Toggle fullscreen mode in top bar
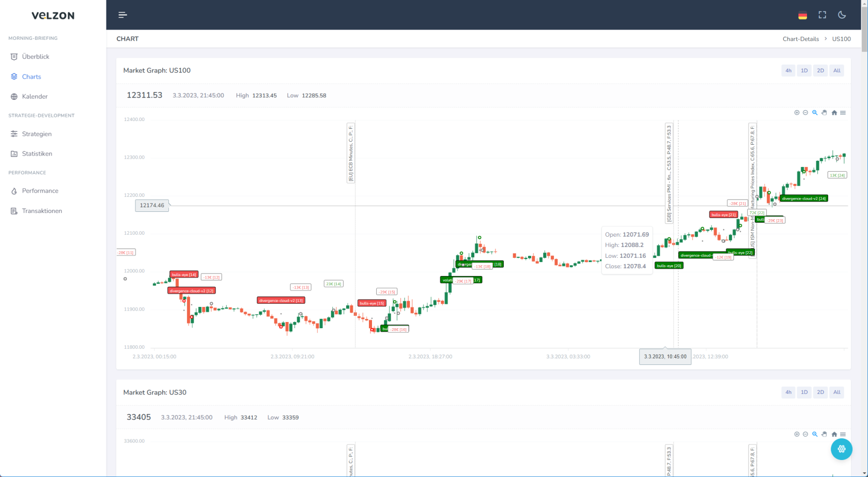Screen dimensions: 868x477 (822, 15)
